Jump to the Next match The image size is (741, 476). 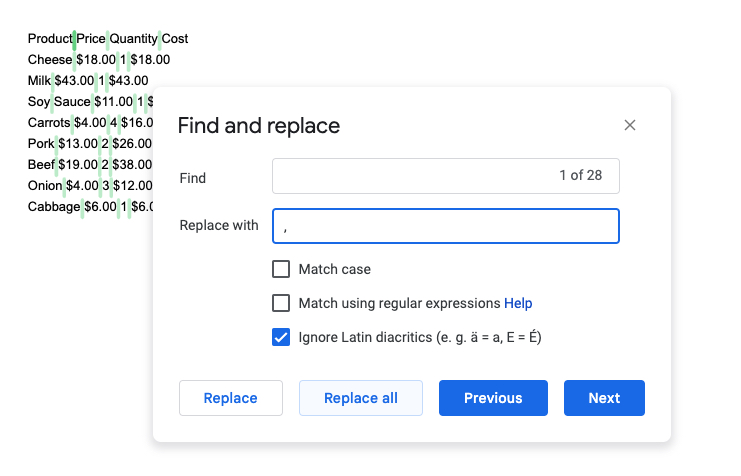[604, 398]
